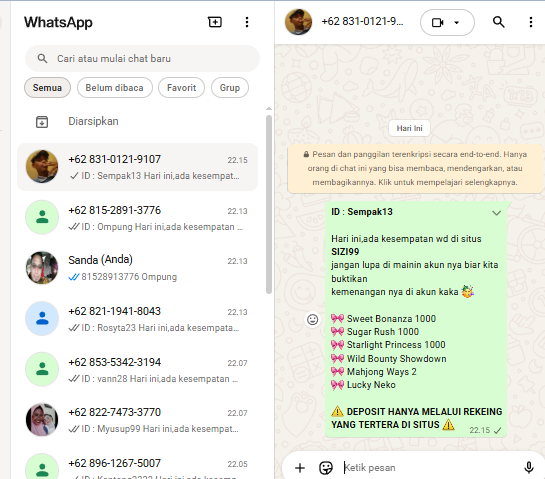Open the sidebar three-dot menu
Image resolution: width=545 pixels, height=479 pixels.
click(247, 22)
